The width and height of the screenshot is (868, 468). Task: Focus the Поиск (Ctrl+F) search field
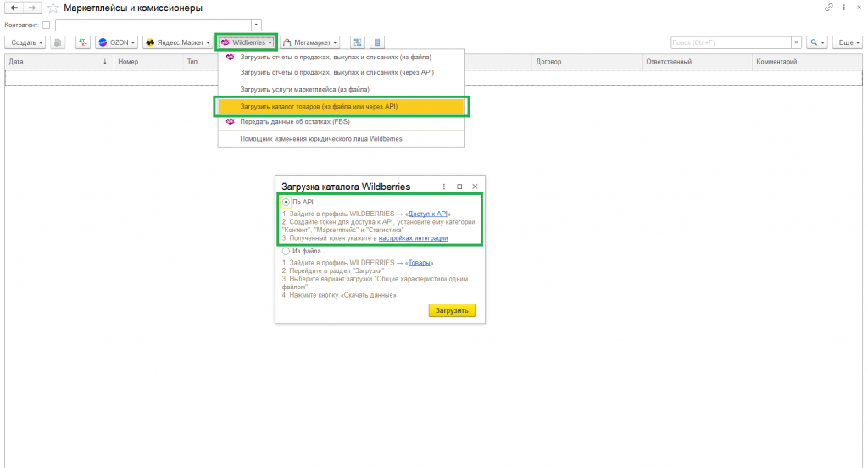tap(731, 42)
